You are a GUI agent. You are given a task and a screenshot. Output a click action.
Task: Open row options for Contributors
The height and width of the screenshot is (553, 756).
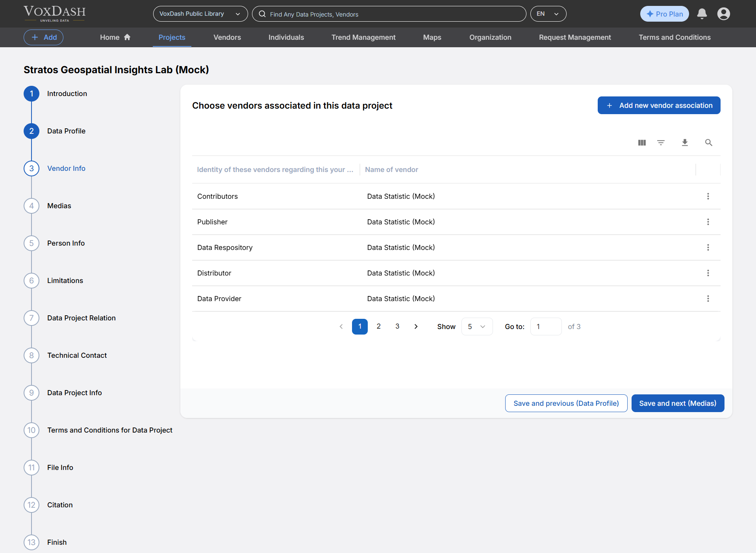point(708,196)
